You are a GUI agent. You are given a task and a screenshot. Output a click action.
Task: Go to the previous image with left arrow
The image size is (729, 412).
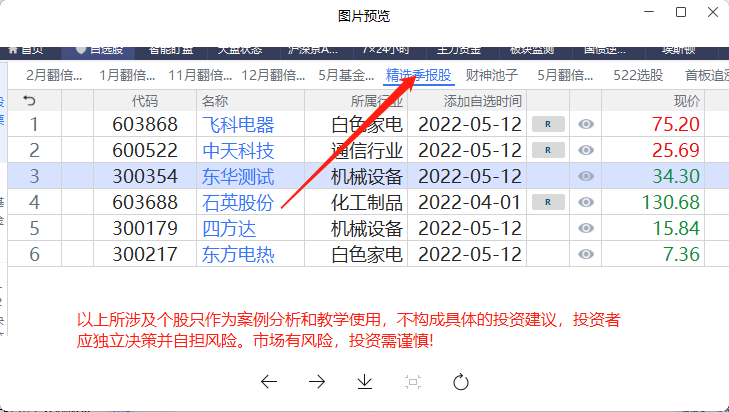click(x=269, y=382)
